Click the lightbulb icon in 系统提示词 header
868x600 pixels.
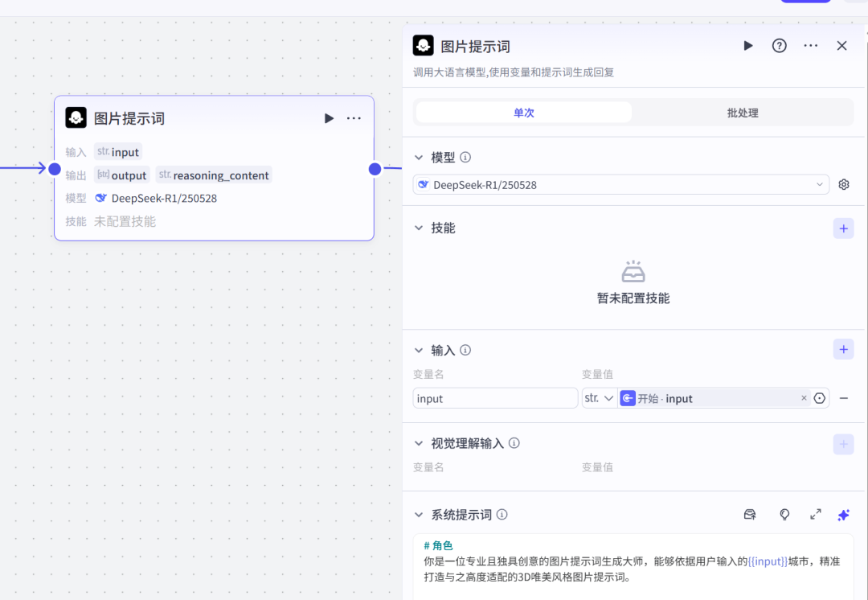click(x=784, y=515)
